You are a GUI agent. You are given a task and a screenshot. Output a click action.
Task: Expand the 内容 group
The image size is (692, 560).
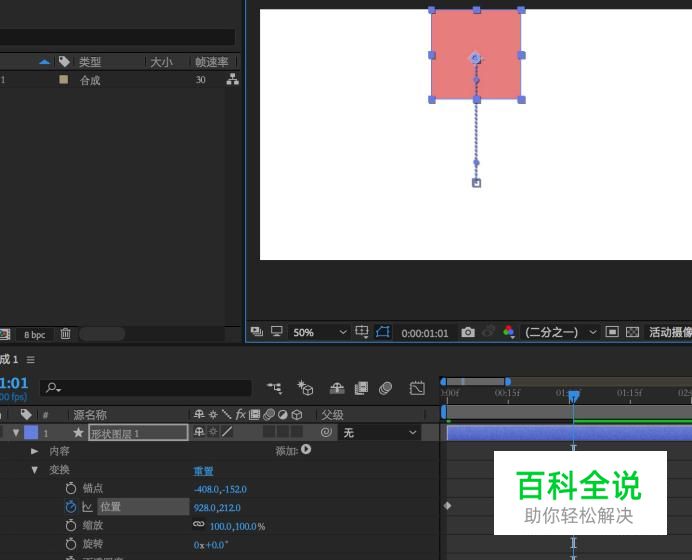[x=34, y=451]
